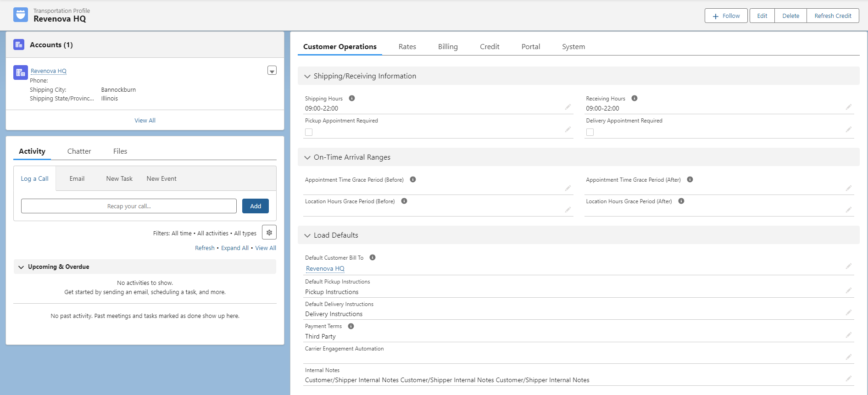
Task: Collapse Upcoming & Overdue section
Action: point(21,267)
